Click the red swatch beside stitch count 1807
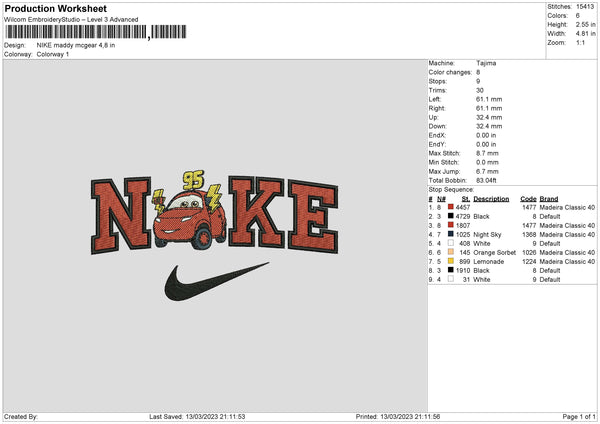The image size is (600, 424). click(x=451, y=225)
